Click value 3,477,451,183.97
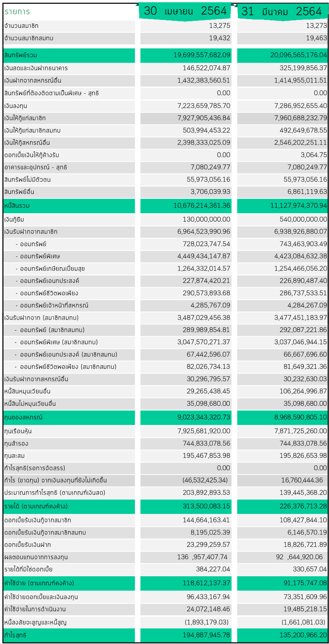 click(301, 318)
